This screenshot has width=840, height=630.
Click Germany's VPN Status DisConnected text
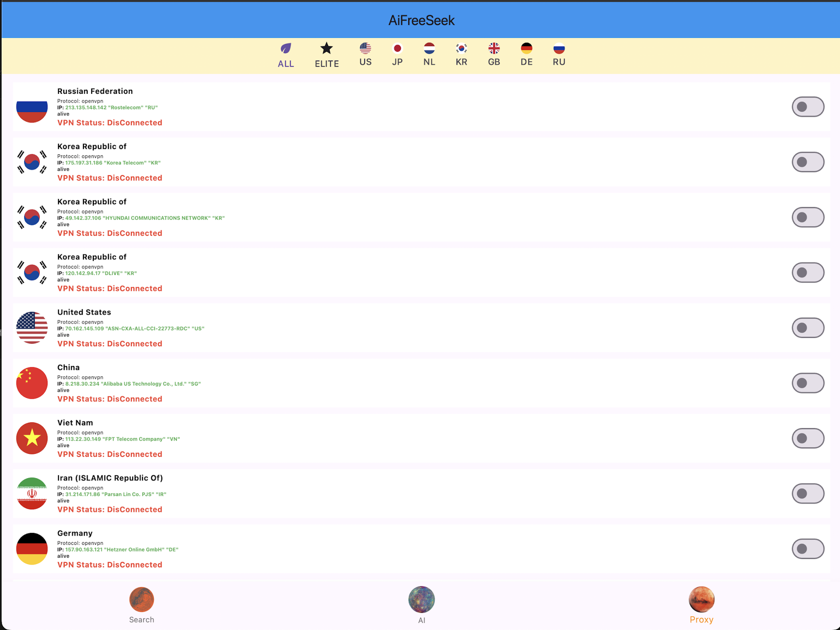(110, 565)
